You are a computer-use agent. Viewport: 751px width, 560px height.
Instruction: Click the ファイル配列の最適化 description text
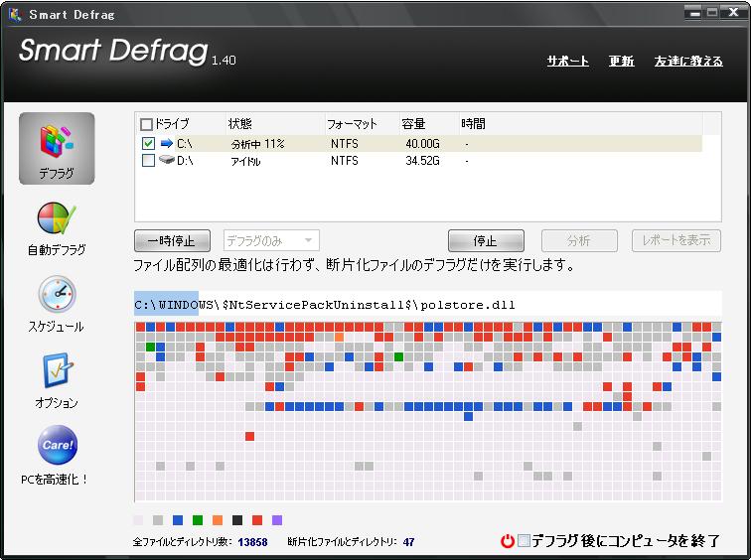point(355,265)
